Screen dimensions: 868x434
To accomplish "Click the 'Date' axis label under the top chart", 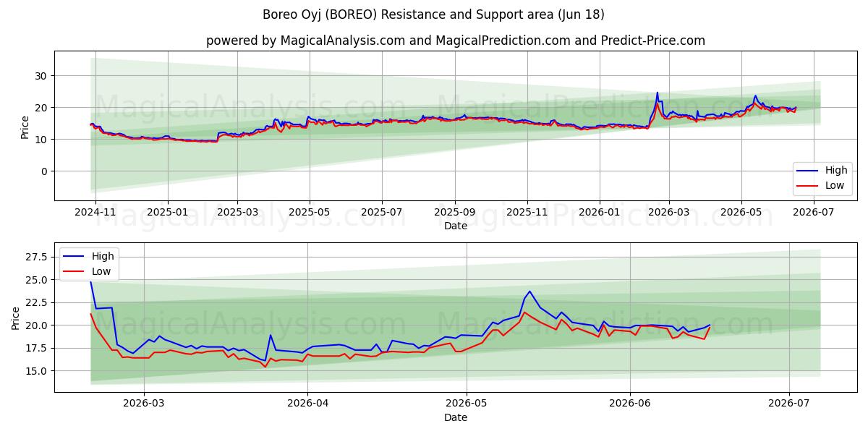I will click(456, 226).
